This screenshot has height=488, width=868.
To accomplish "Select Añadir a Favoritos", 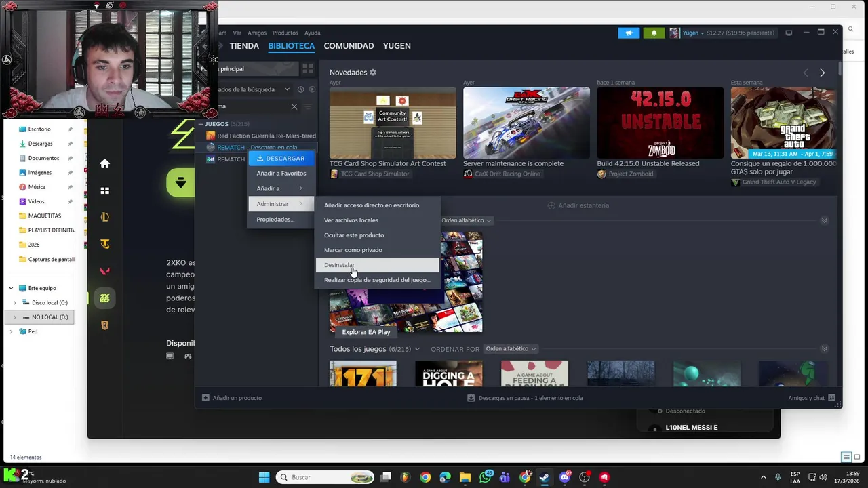I will click(281, 174).
